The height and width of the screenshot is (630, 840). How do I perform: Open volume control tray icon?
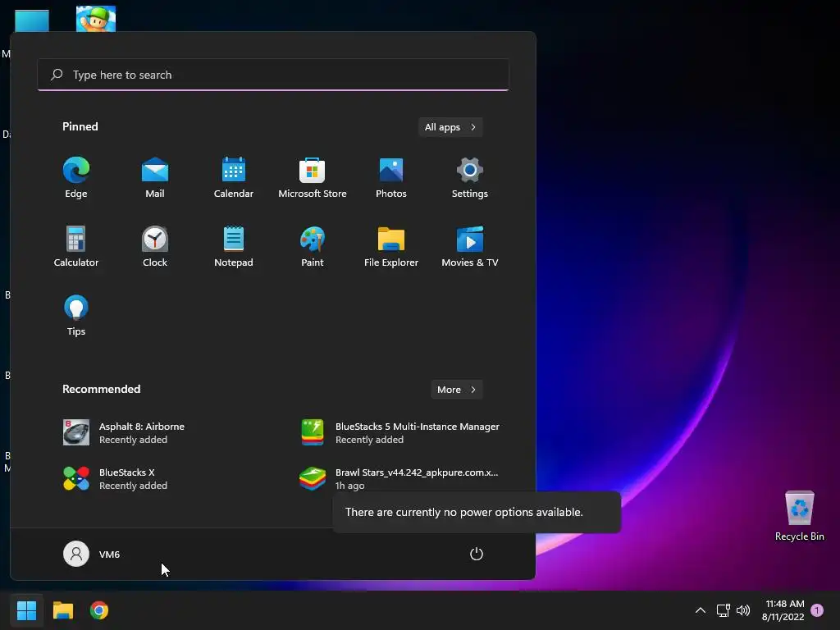(x=743, y=610)
